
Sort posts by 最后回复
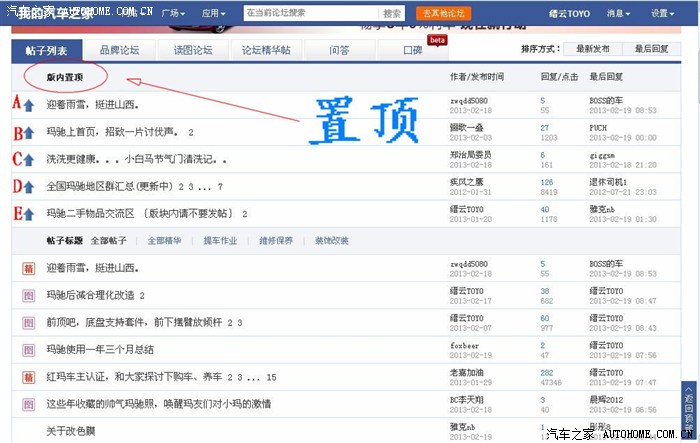(651, 49)
